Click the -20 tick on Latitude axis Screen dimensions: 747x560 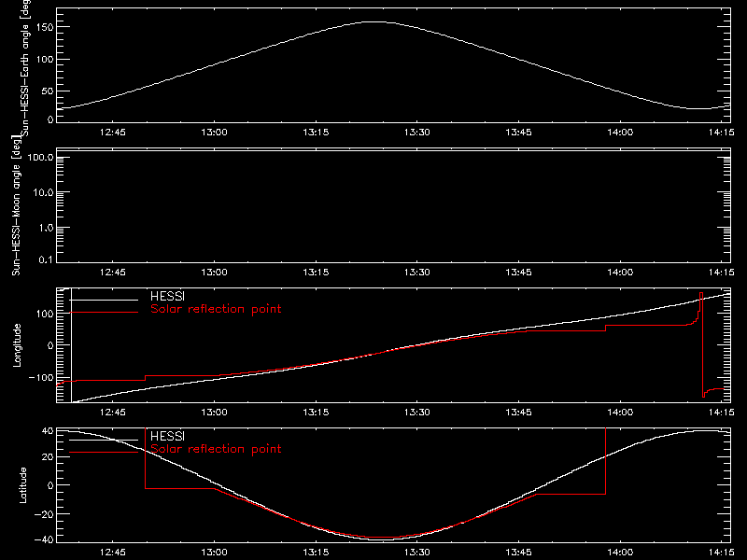pos(44,514)
